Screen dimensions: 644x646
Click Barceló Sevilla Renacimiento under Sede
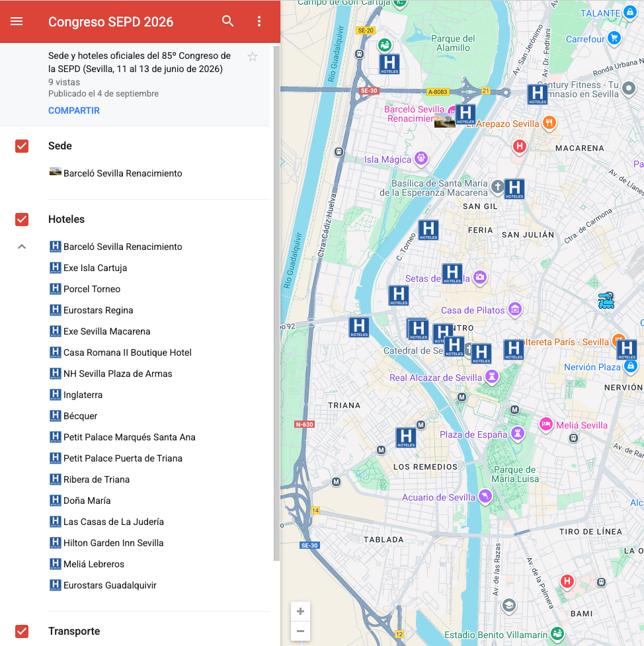[x=122, y=173]
